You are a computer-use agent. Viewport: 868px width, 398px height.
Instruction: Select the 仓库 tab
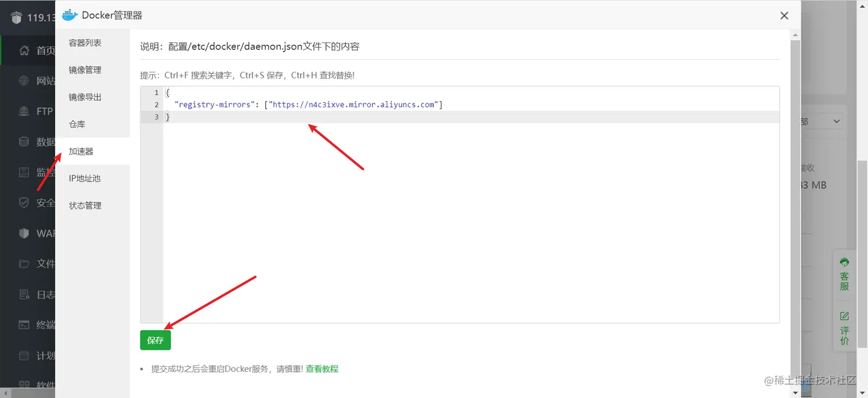pos(77,124)
